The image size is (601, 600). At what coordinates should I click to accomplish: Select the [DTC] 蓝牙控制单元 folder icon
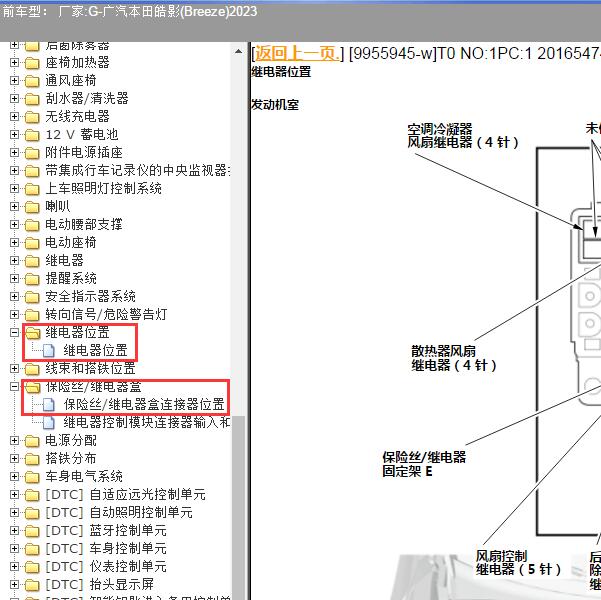32,531
